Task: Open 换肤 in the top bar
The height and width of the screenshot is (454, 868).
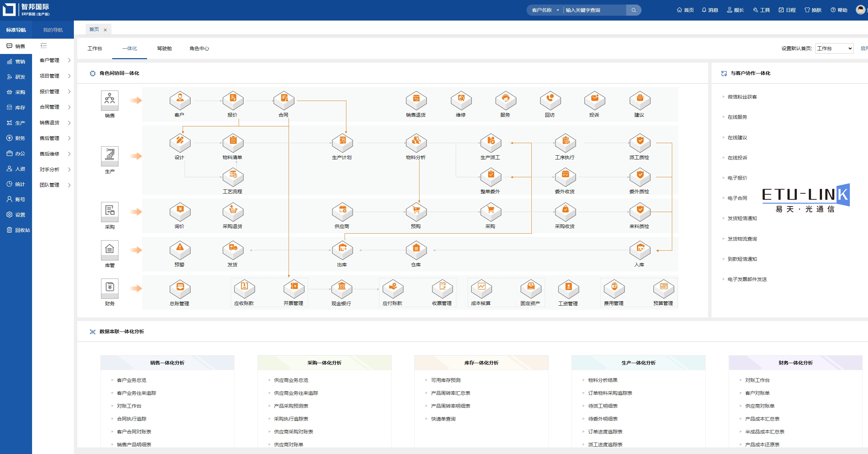Action: click(813, 10)
